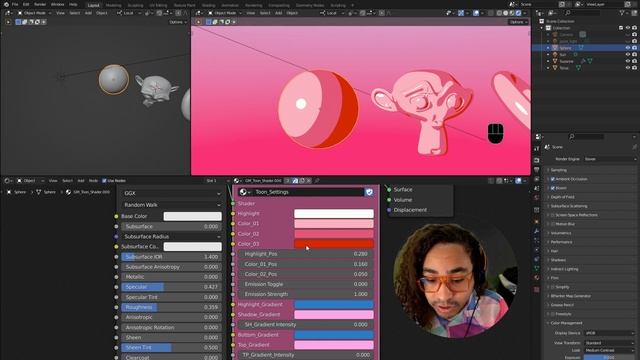Open the Modifiers wrench tab icon
The width and height of the screenshot is (640, 360).
point(537,231)
